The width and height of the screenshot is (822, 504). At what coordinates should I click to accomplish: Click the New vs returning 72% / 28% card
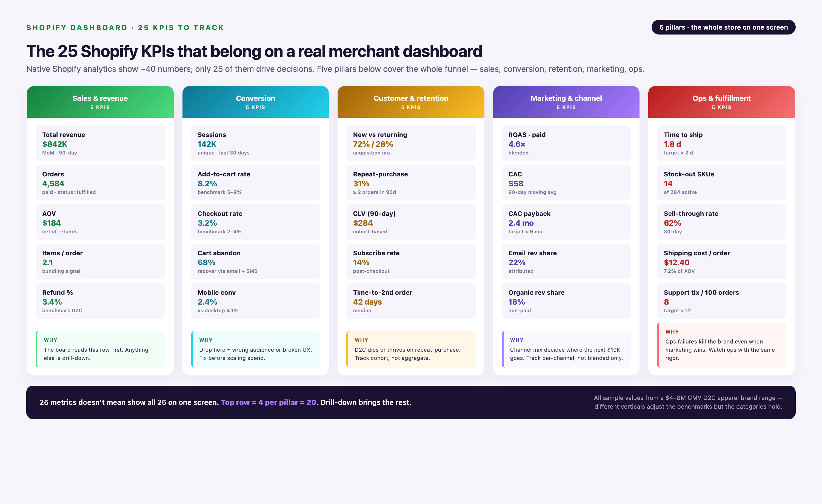pos(411,143)
